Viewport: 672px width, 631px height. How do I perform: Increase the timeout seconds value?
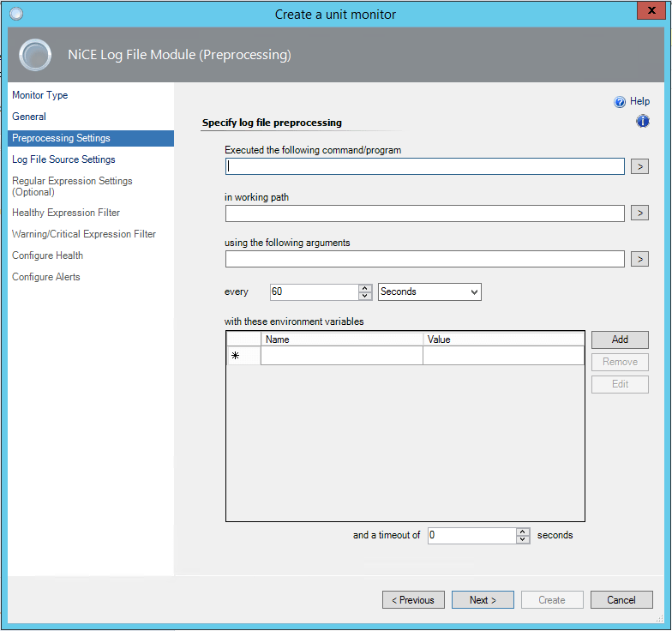523,532
